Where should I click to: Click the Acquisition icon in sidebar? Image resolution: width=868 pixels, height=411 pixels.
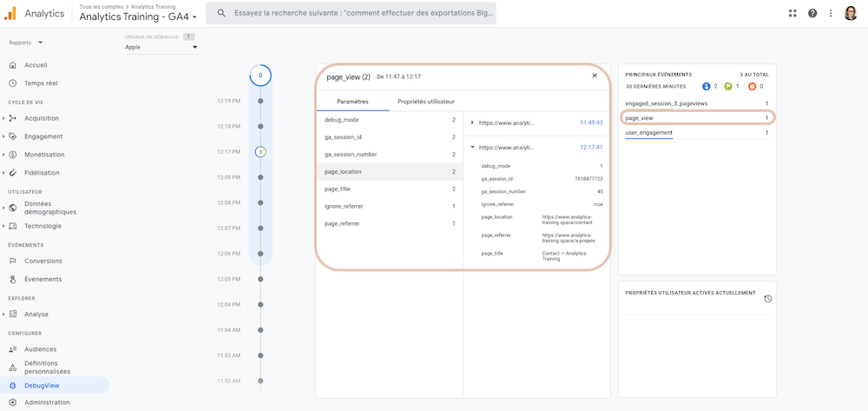point(13,118)
